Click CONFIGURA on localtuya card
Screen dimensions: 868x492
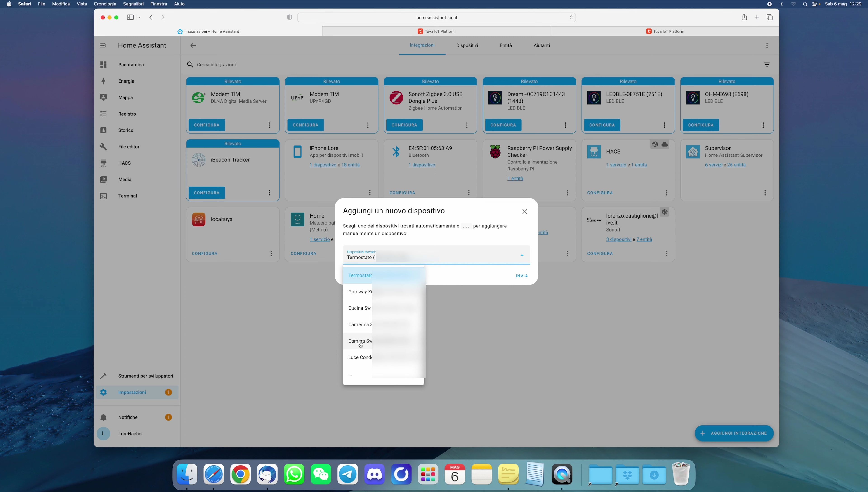204,253
